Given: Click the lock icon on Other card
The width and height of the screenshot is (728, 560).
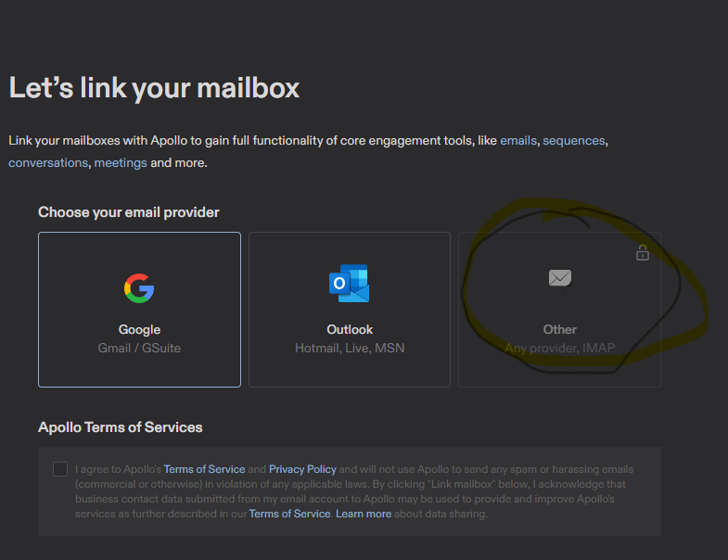Looking at the screenshot, I should (x=643, y=252).
